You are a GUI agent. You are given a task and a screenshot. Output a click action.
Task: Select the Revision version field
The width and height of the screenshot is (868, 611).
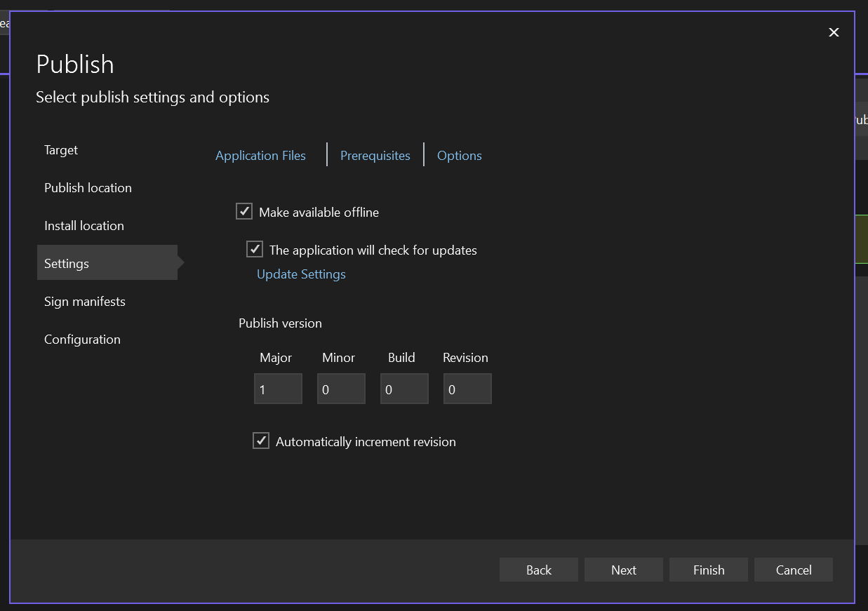click(467, 388)
